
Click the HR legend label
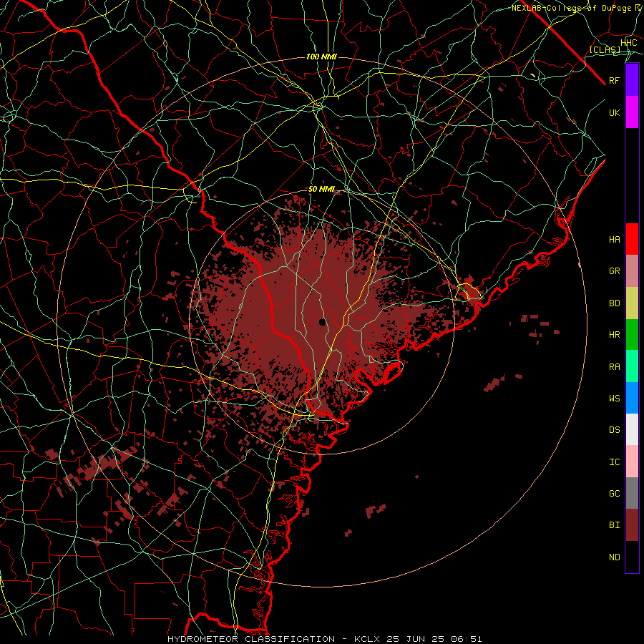(x=615, y=335)
